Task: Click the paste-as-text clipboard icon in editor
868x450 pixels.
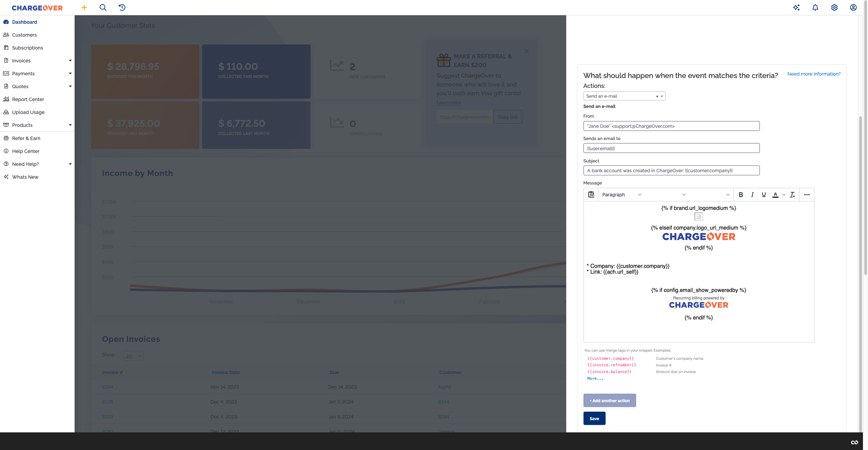Action: click(x=591, y=195)
